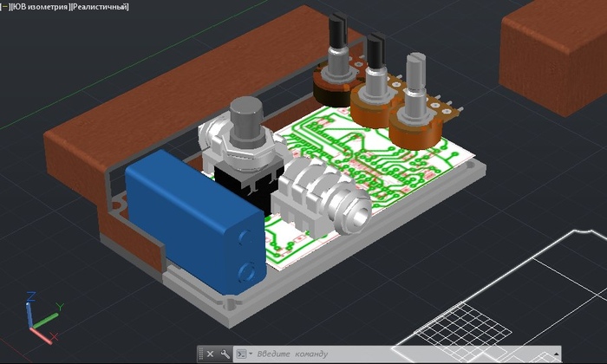
Task: Open the Реалистичный visual style menu
Action: point(100,7)
